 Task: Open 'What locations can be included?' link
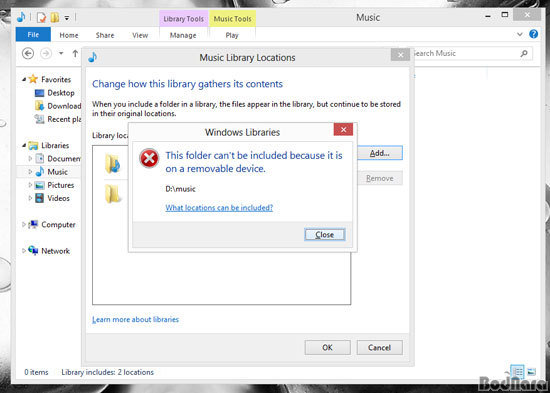click(x=219, y=208)
